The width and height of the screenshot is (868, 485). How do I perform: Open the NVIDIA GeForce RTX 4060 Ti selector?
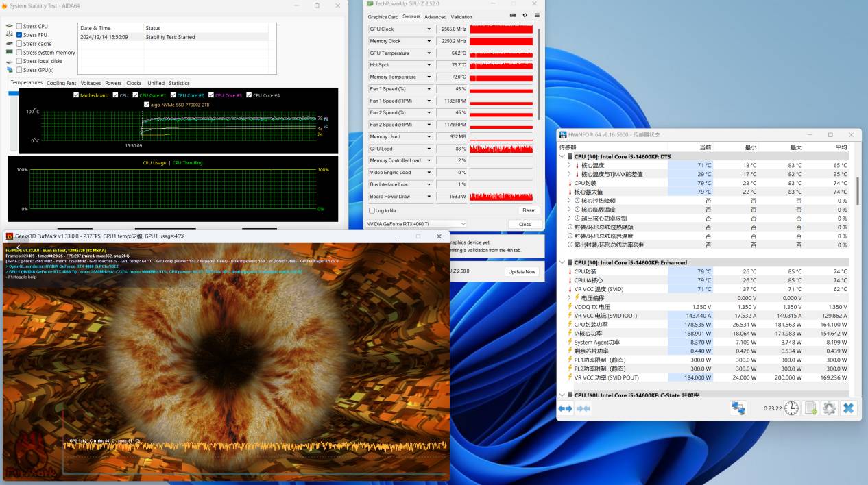click(416, 224)
